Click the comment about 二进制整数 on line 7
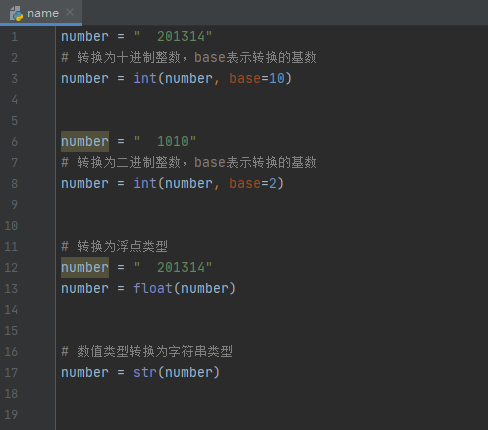Viewport: 488px width, 430px height. pos(189,163)
